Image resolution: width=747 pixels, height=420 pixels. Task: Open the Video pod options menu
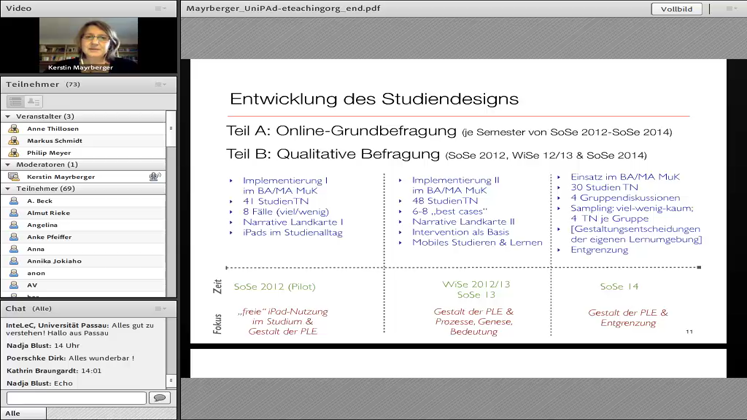coord(160,8)
